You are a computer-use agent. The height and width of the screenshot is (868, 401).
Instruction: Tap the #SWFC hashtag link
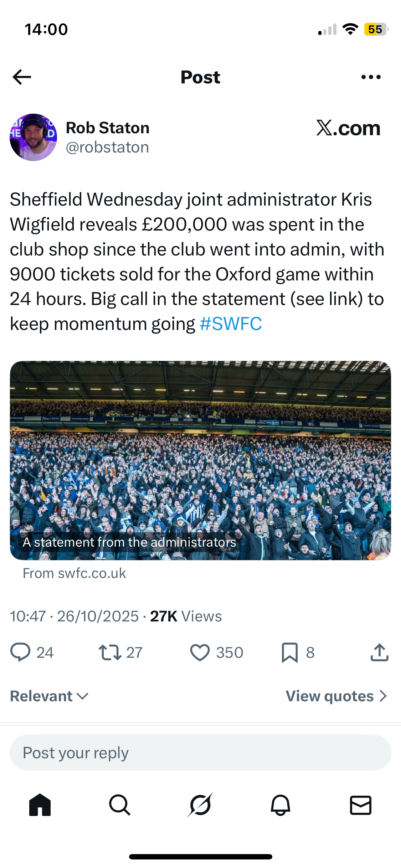point(231,324)
